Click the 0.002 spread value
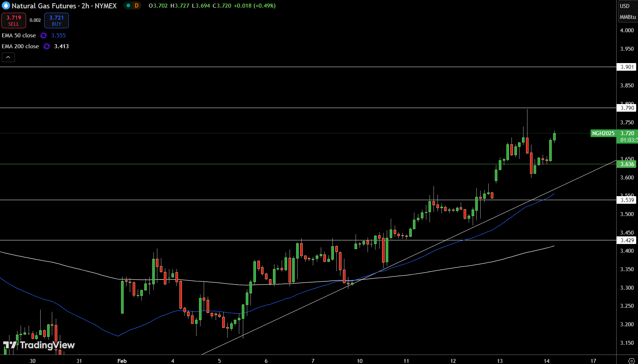 pyautogui.click(x=35, y=20)
